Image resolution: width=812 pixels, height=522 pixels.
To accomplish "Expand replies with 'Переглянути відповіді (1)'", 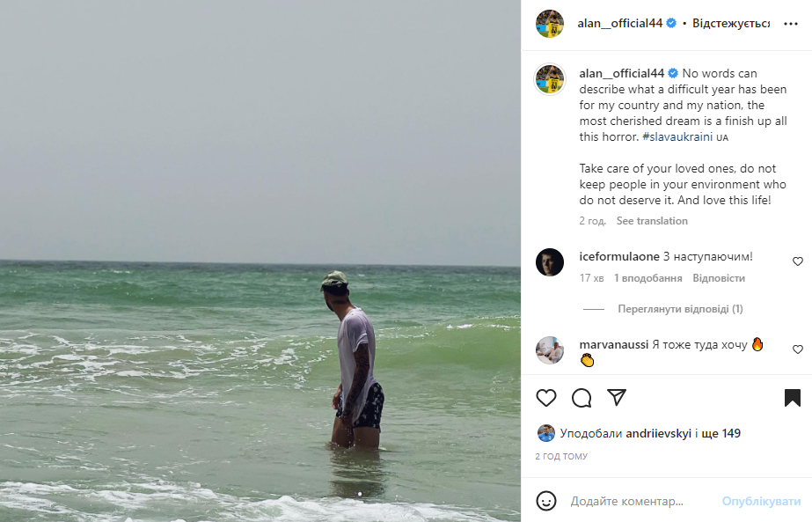I will [x=680, y=309].
